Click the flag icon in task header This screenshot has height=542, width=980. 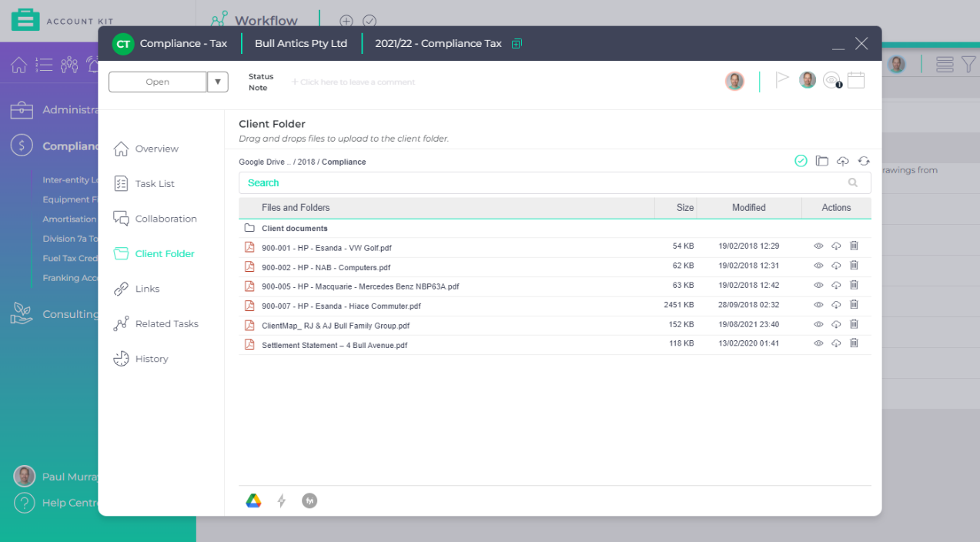click(x=782, y=79)
